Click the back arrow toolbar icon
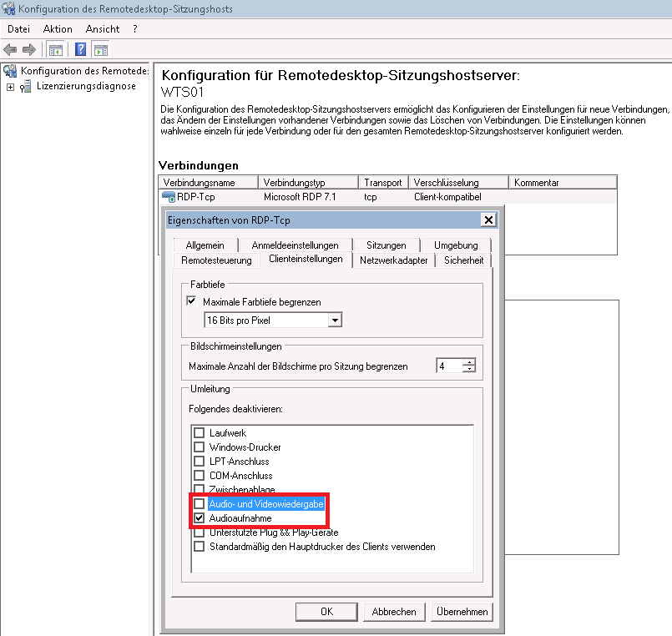 click(11, 49)
